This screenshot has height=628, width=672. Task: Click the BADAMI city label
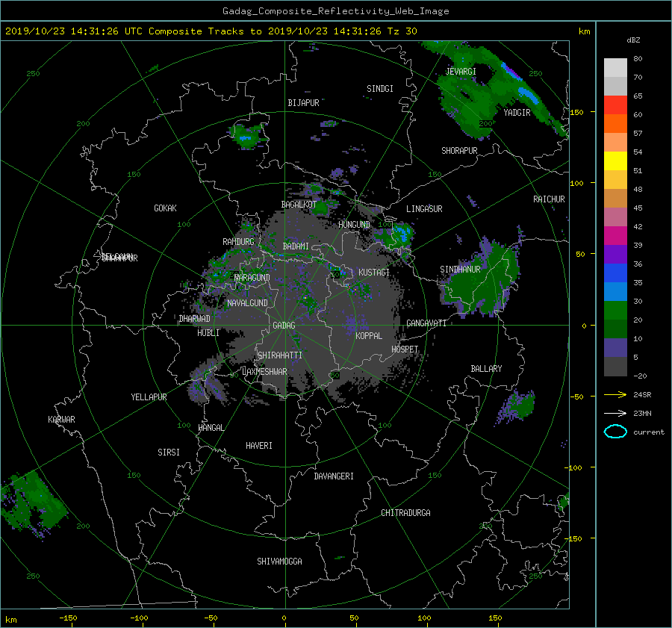pos(296,246)
